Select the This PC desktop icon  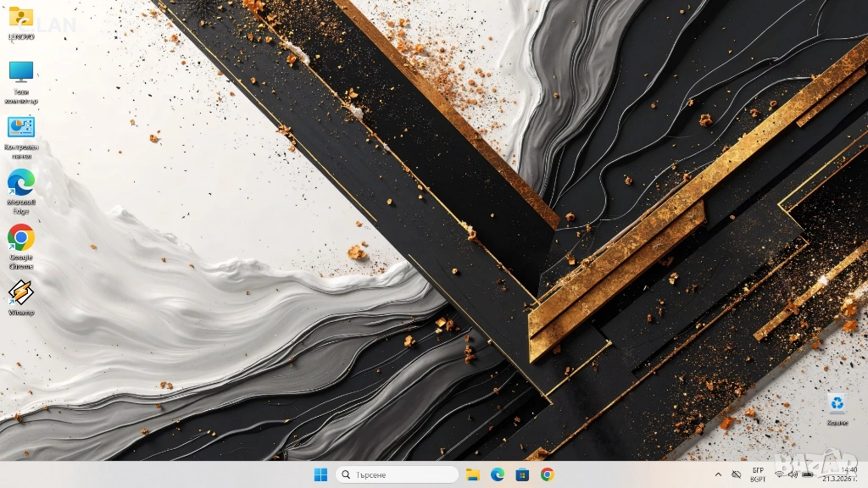(20, 72)
